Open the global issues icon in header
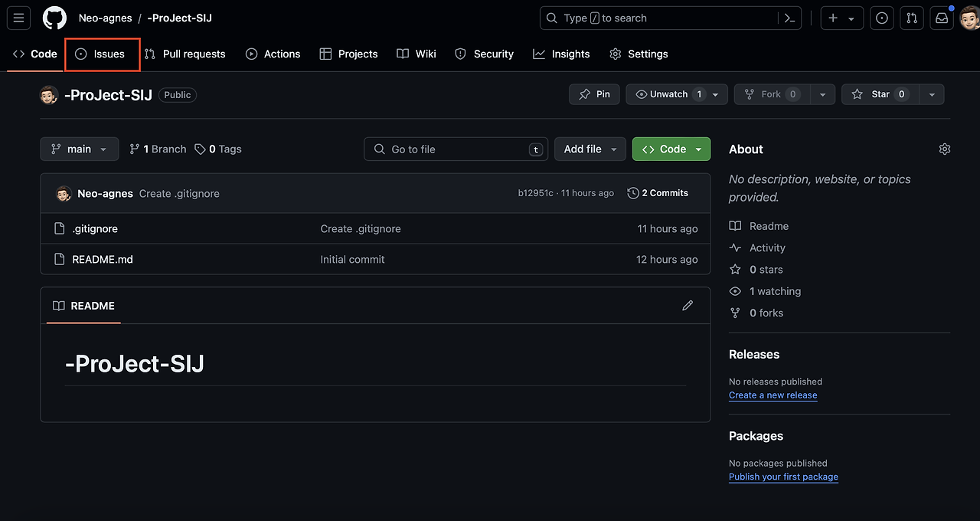 [882, 18]
